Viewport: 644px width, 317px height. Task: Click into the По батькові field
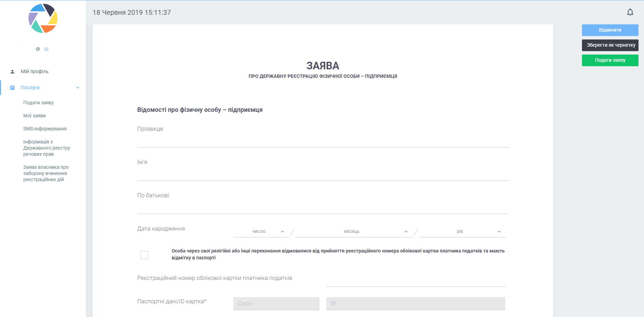323,208
